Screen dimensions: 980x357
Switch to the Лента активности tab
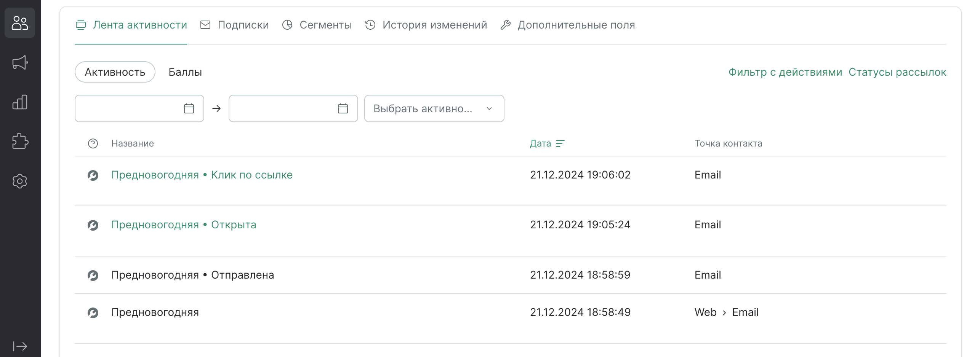[x=131, y=25]
